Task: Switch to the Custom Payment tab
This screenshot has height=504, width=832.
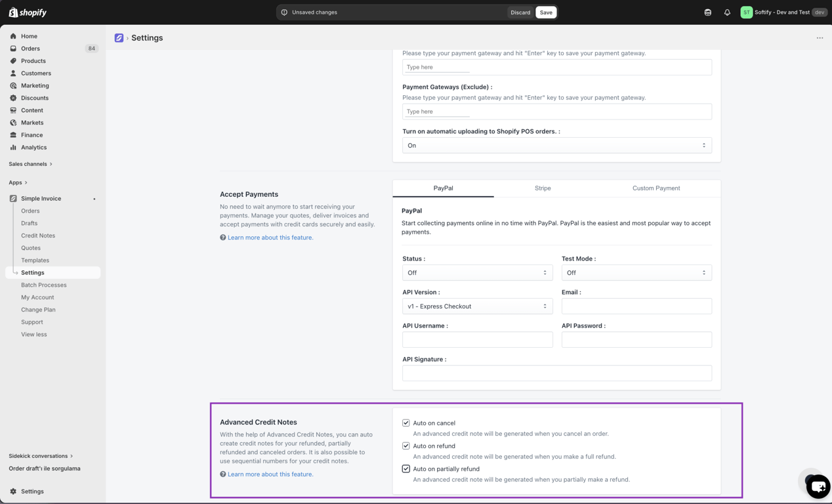Action: [656, 188]
